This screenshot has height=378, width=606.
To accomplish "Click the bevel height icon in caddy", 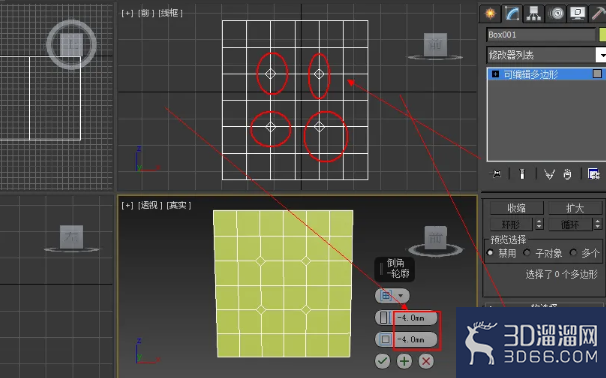I will tap(385, 318).
